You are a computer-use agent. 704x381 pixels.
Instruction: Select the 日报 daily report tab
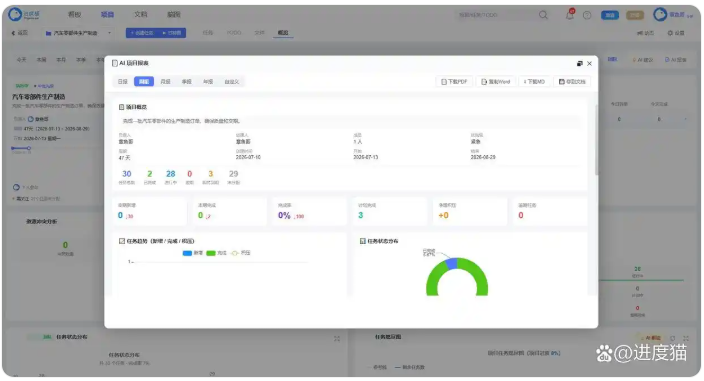coord(123,82)
